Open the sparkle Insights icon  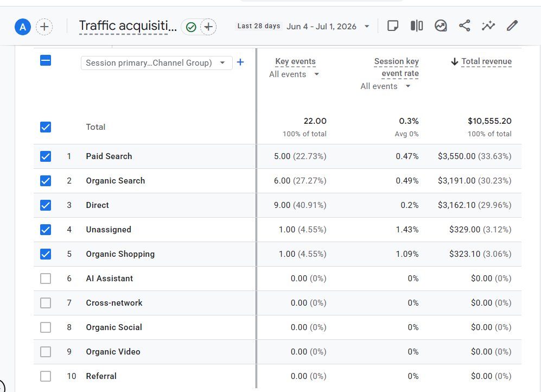(x=488, y=26)
